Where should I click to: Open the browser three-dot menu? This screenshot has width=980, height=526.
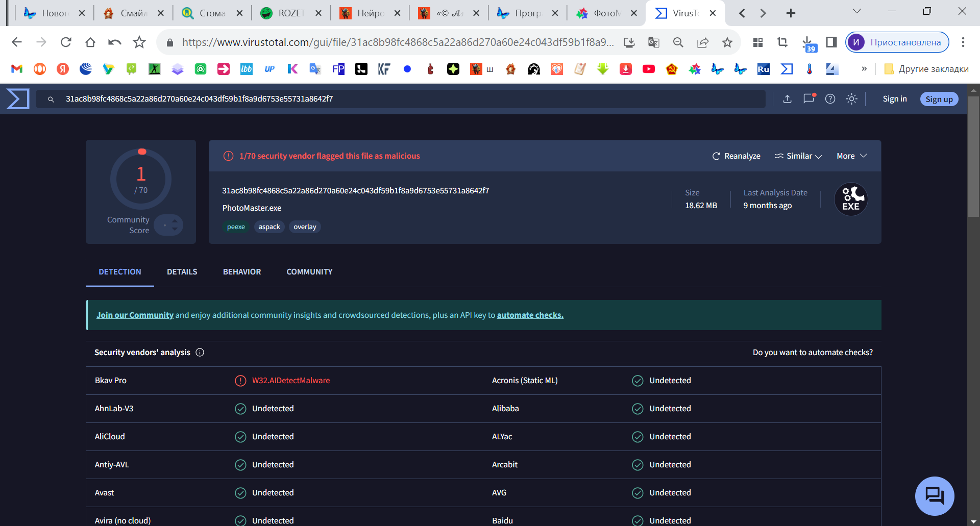click(963, 42)
